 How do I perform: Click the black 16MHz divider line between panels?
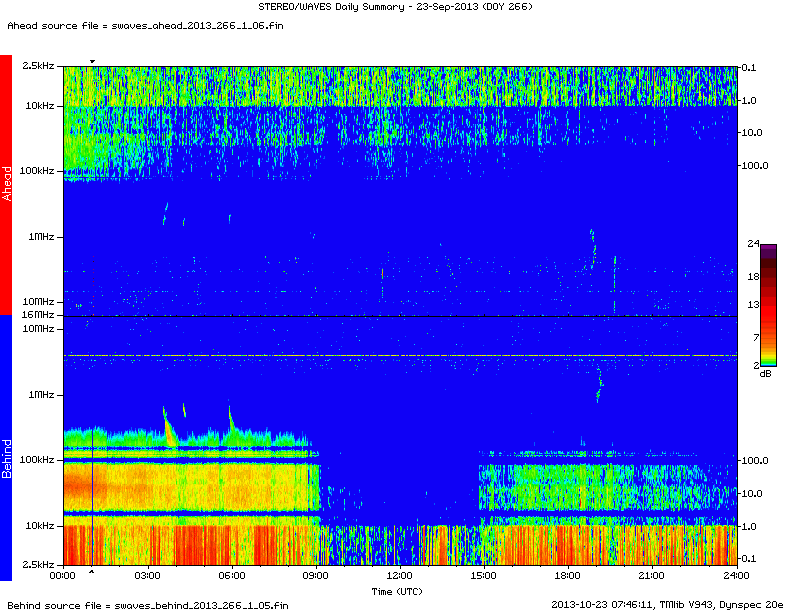tap(400, 317)
